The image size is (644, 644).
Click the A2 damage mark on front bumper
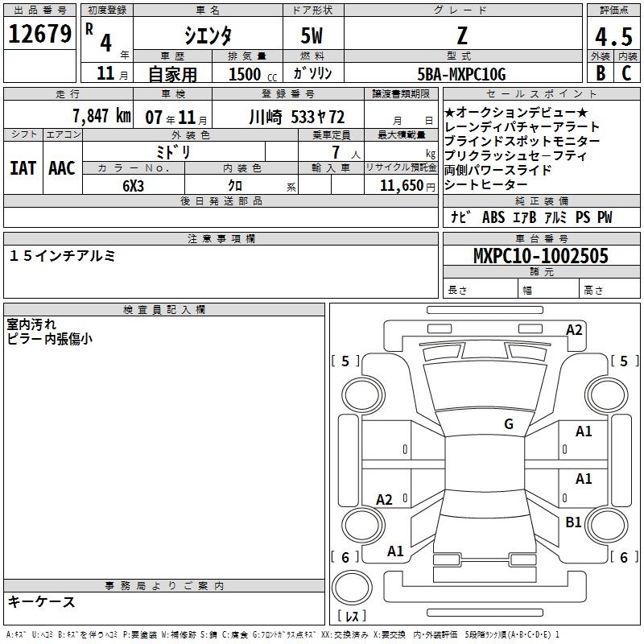tap(574, 329)
